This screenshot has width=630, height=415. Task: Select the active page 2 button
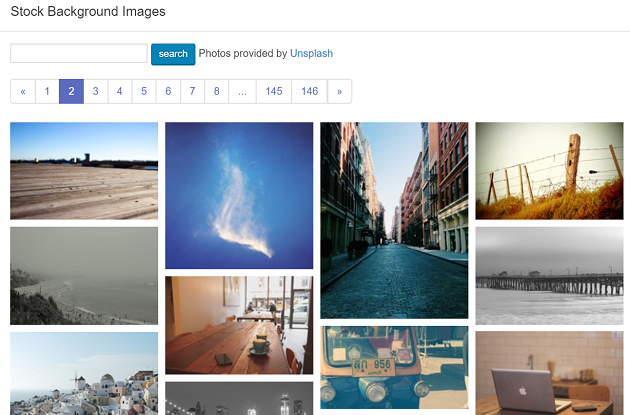[71, 92]
